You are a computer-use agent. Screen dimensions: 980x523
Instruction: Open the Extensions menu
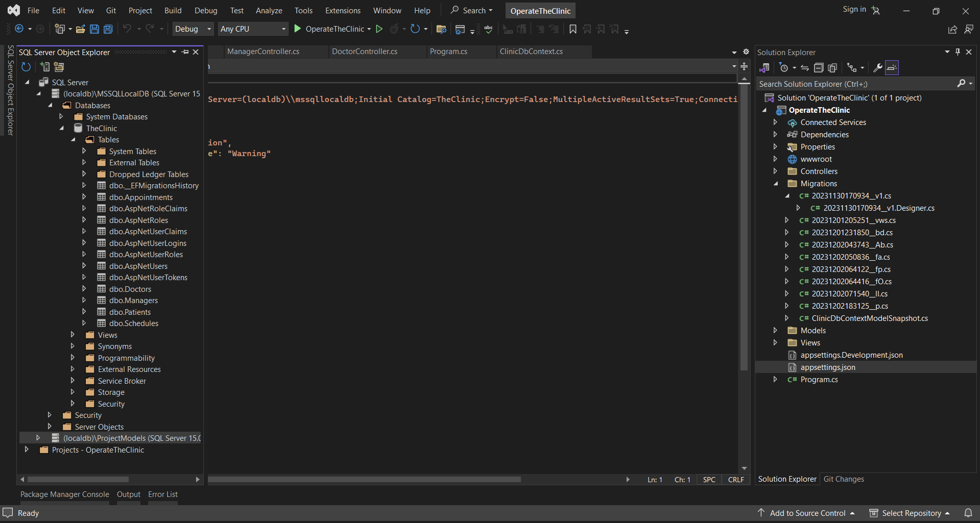pyautogui.click(x=343, y=10)
